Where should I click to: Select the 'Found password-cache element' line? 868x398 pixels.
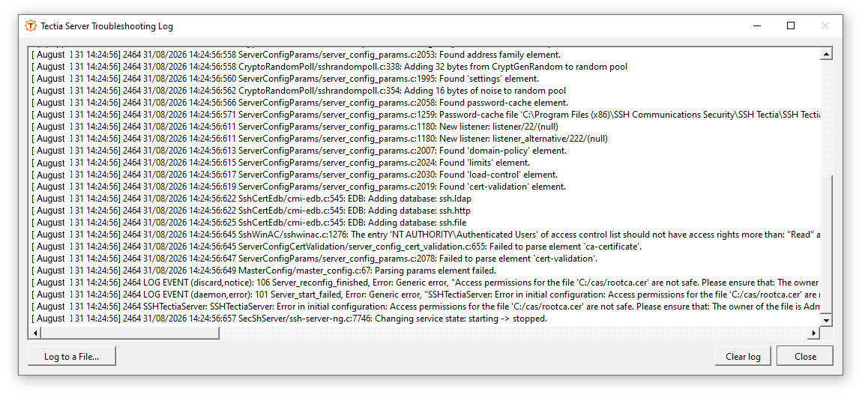coord(300,103)
